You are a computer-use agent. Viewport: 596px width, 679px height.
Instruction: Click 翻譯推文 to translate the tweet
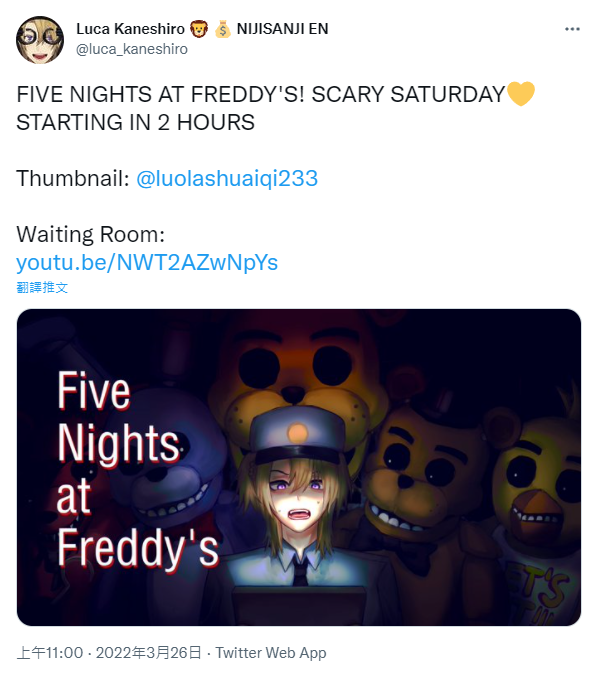pyautogui.click(x=42, y=287)
